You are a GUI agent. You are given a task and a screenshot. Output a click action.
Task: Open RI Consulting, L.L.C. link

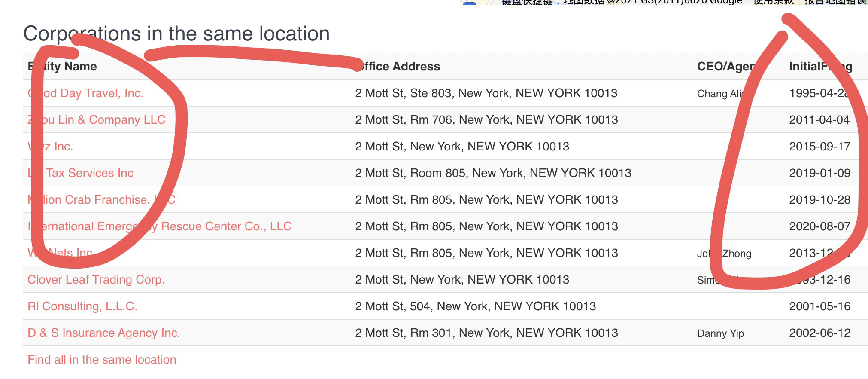pyautogui.click(x=82, y=306)
